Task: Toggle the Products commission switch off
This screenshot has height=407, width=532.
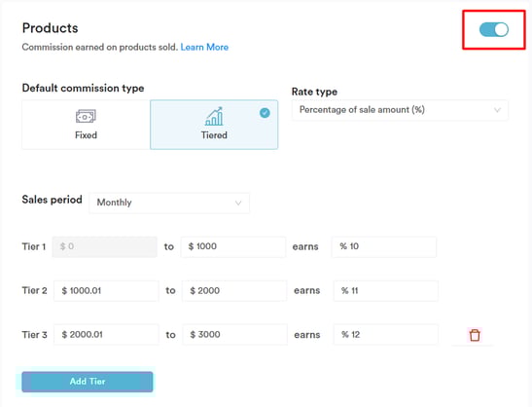Action: click(x=494, y=29)
